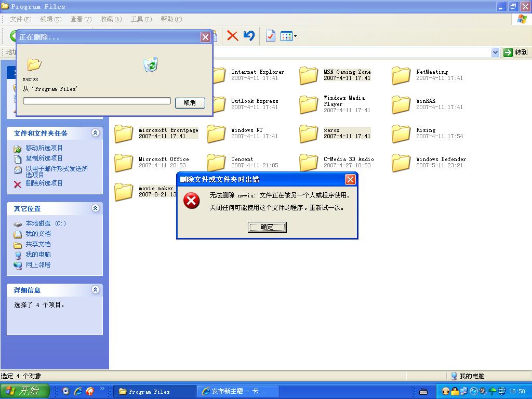The image size is (532, 399).
Task: Select the C-Media 3D Audio folder icon
Action: (309, 163)
